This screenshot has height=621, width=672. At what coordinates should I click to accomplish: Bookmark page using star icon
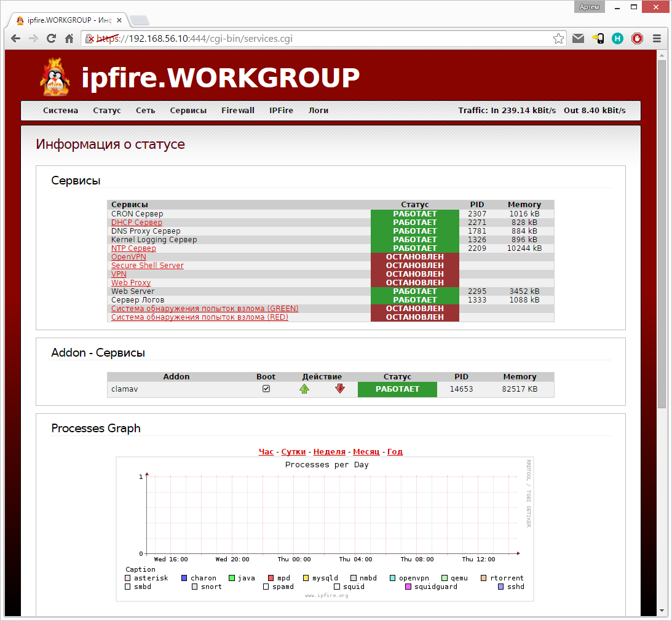[x=558, y=39]
